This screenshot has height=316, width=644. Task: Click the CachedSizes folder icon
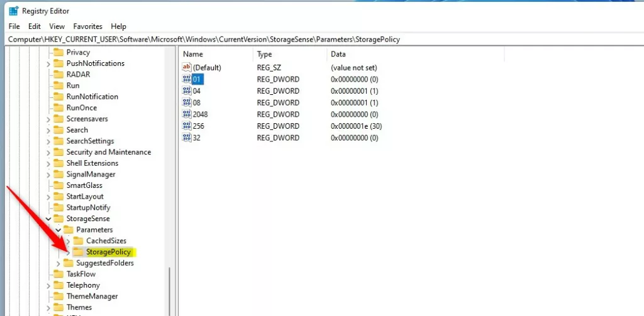click(79, 241)
